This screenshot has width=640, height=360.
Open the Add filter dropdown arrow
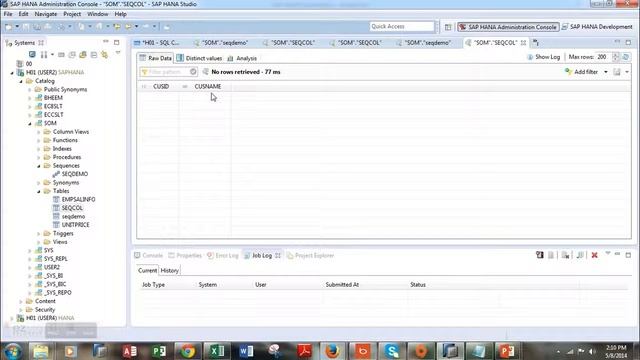point(606,72)
